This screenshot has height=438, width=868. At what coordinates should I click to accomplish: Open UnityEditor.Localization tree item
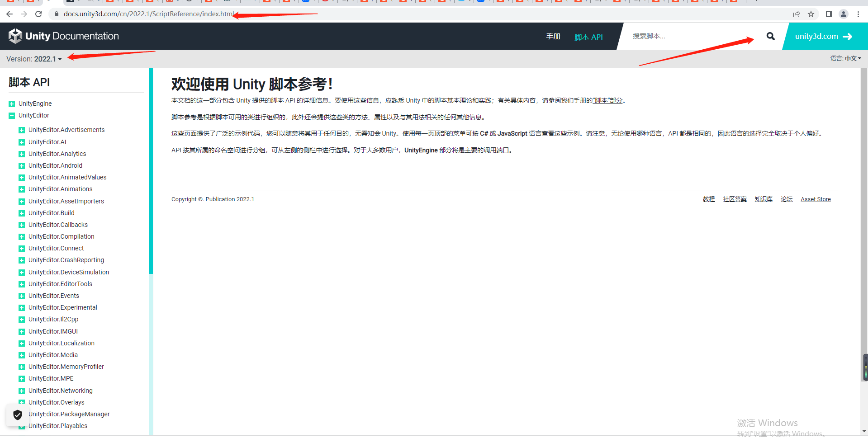pos(62,343)
